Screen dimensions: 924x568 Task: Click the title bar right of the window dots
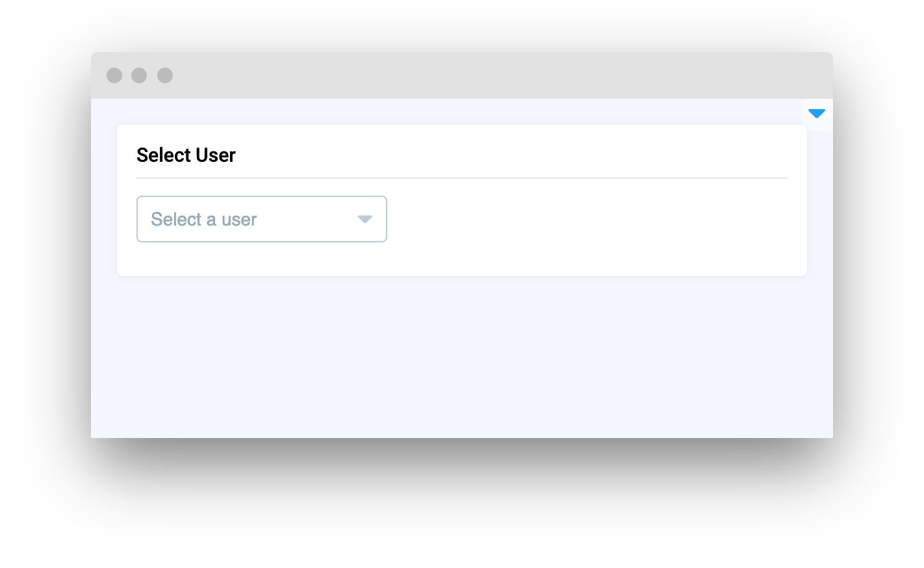[x=325, y=75]
